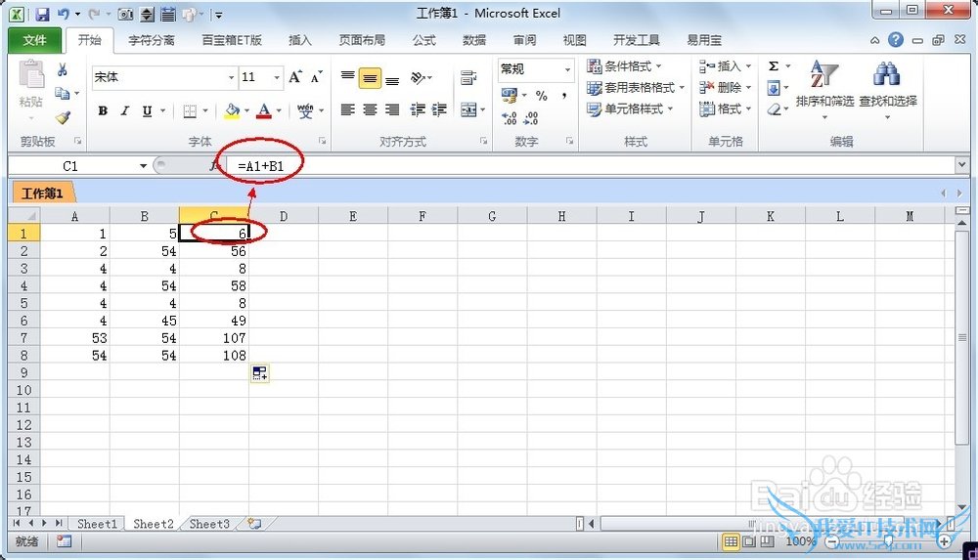Apply italic formatting
Viewport: 978px width, 560px height.
pyautogui.click(x=125, y=110)
